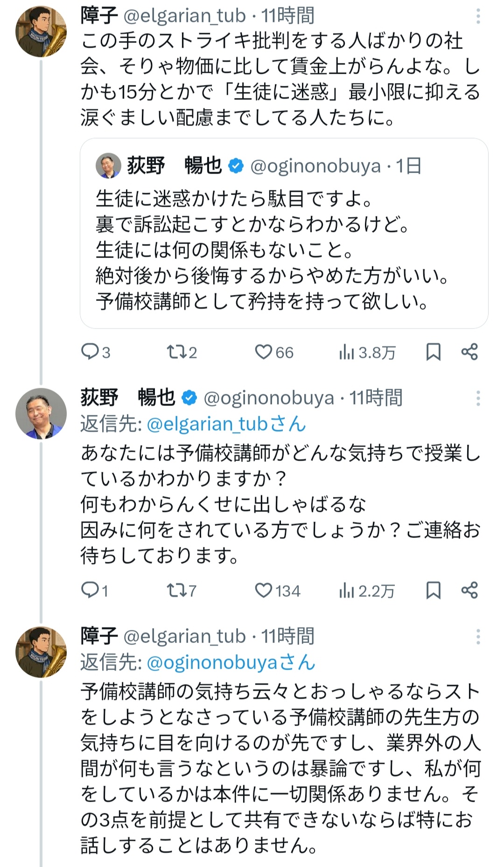Open more options menu on first tweet
Image resolution: width=504 pixels, height=867 pixels.
click(x=478, y=17)
